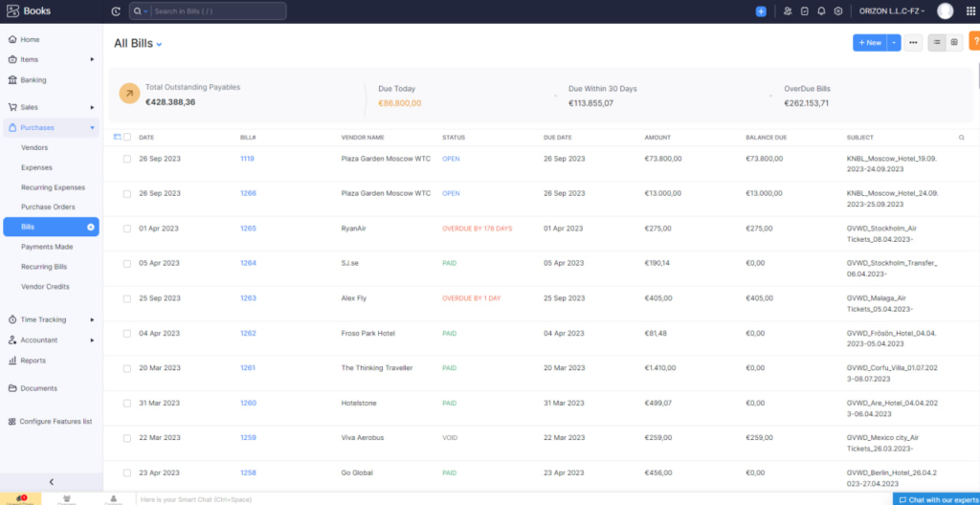Open the orange help question icon
This screenshot has height=505, width=980.
[x=974, y=42]
